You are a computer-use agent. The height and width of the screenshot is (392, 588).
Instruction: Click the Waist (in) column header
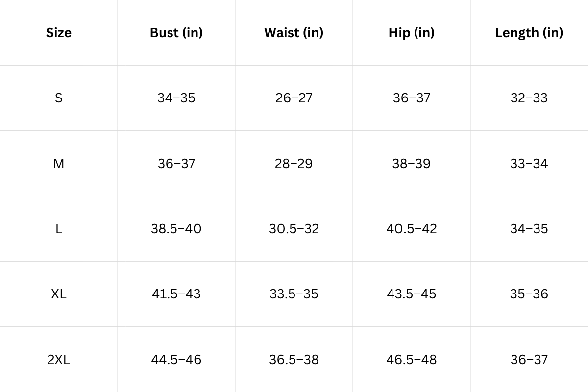pos(294,33)
